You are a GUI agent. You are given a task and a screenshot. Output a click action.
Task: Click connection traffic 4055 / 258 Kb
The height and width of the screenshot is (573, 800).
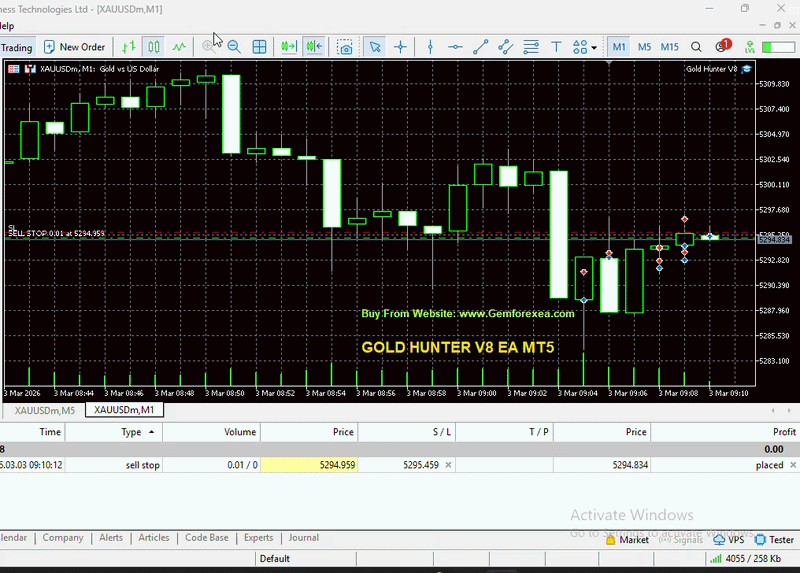coord(746,559)
